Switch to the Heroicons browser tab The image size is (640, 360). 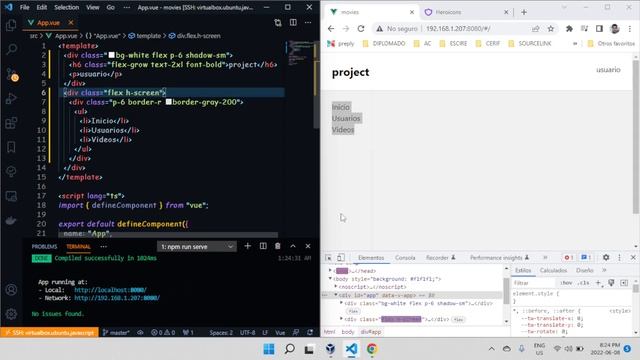click(x=467, y=12)
